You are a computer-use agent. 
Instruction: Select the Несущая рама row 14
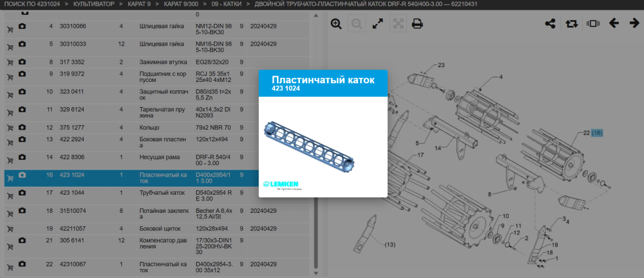coord(158,161)
